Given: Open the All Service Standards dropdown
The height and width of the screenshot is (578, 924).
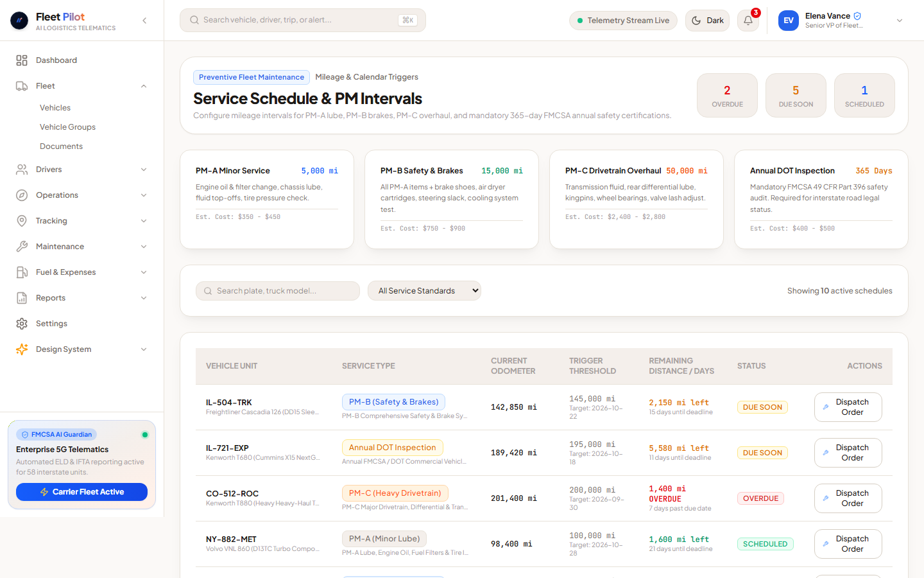Looking at the screenshot, I should click(424, 291).
